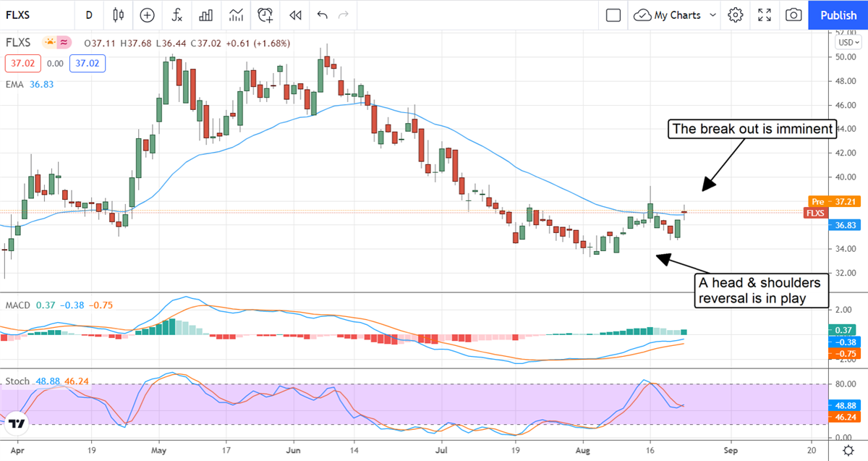Open the indicator templates icon
The width and height of the screenshot is (868, 461).
(x=236, y=14)
